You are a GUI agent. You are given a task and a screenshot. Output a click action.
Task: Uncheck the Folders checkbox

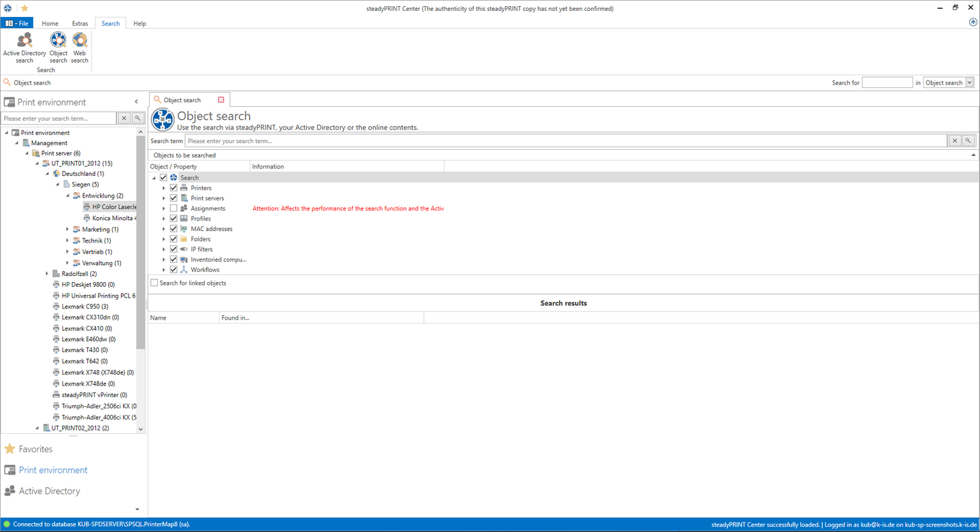click(174, 239)
